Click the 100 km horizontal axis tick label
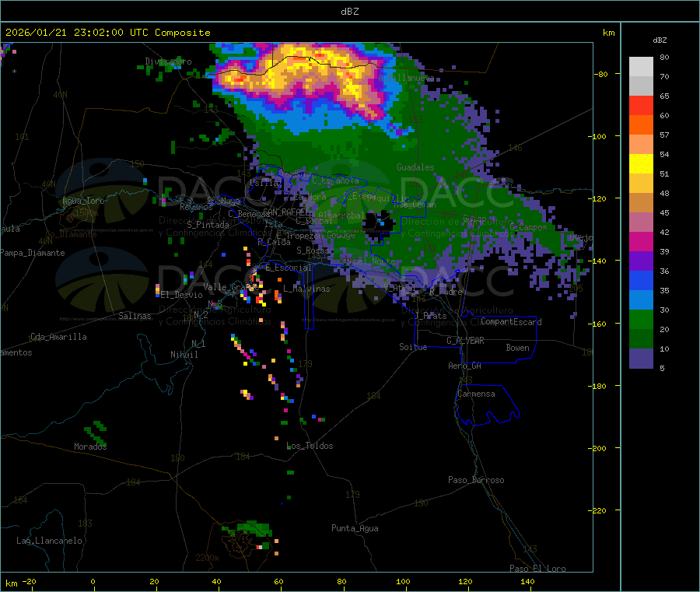This screenshot has height=592, width=700. tap(403, 581)
